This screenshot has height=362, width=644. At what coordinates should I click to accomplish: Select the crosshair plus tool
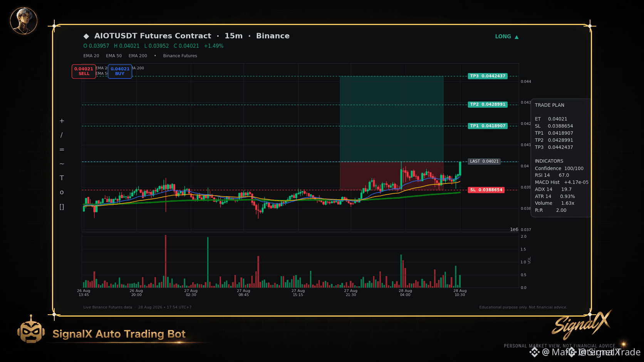(x=62, y=121)
